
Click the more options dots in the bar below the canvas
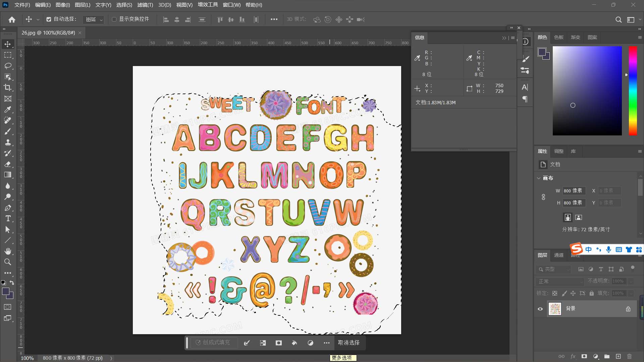click(x=327, y=343)
